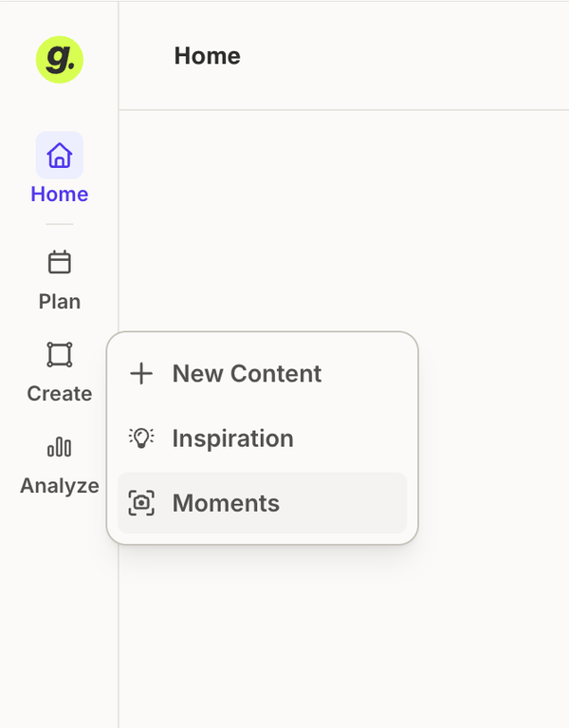Click the Plan text label
Viewport: 569px width, 728px height.
pyautogui.click(x=60, y=302)
